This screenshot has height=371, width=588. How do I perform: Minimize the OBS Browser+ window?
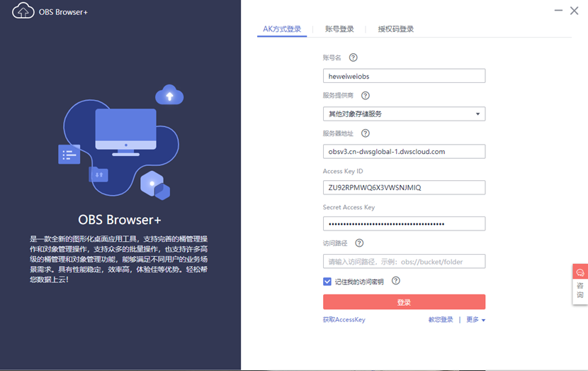[x=558, y=11]
